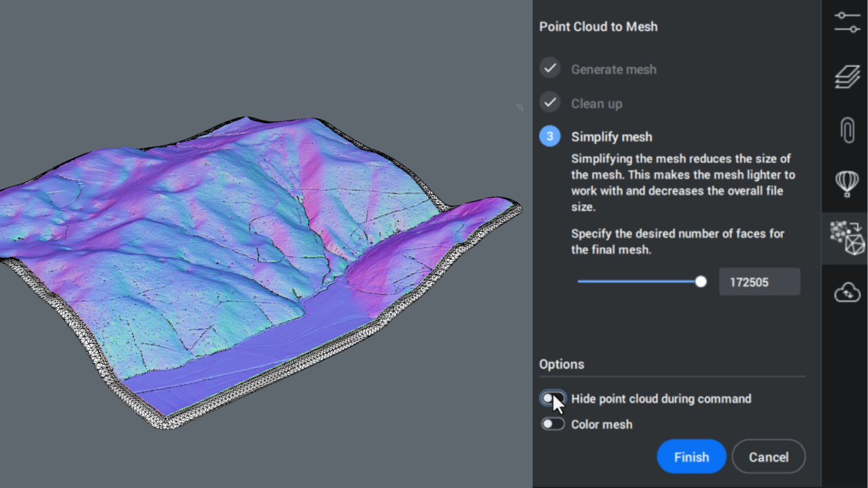
Task: Enable the Color mesh switch
Action: click(552, 424)
